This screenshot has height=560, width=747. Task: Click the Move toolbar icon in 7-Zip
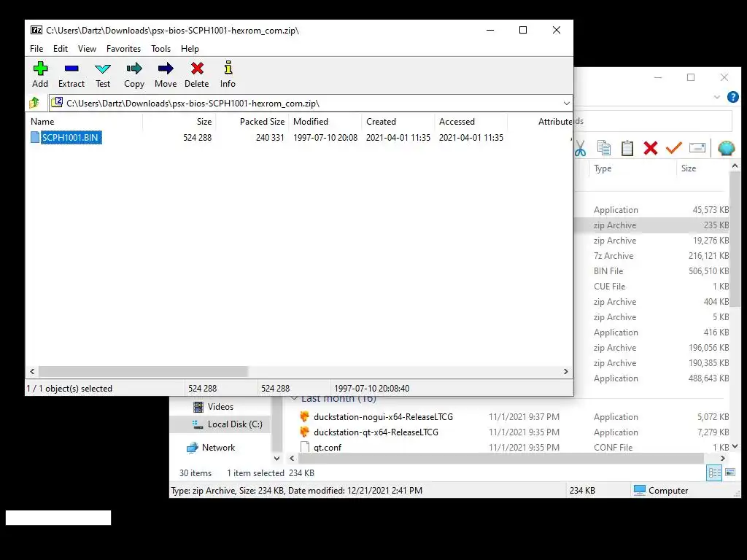[166, 74]
